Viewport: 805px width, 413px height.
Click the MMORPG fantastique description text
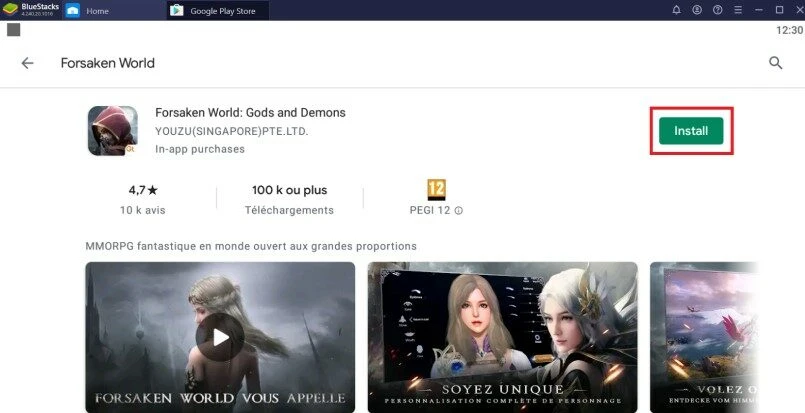pyautogui.click(x=251, y=247)
